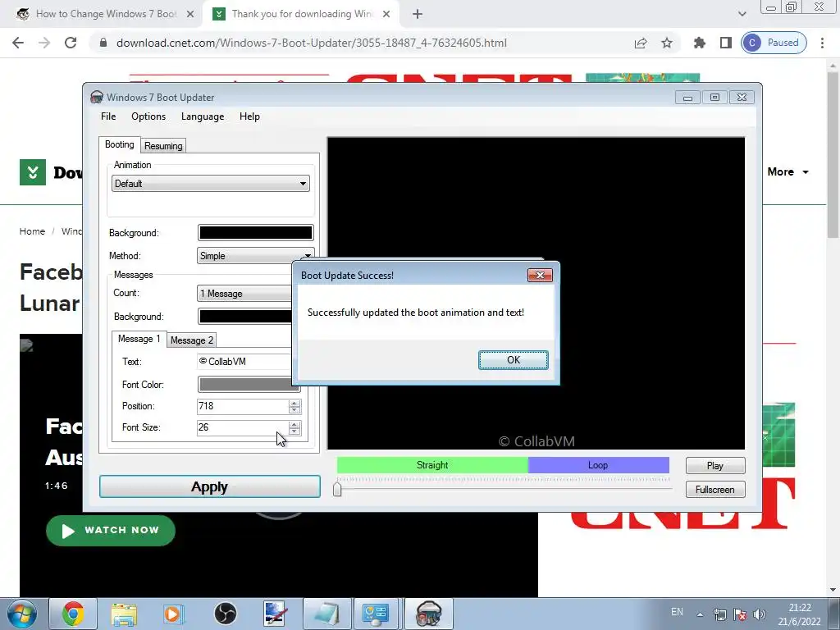Click the blue Loop segment bar

(598, 465)
